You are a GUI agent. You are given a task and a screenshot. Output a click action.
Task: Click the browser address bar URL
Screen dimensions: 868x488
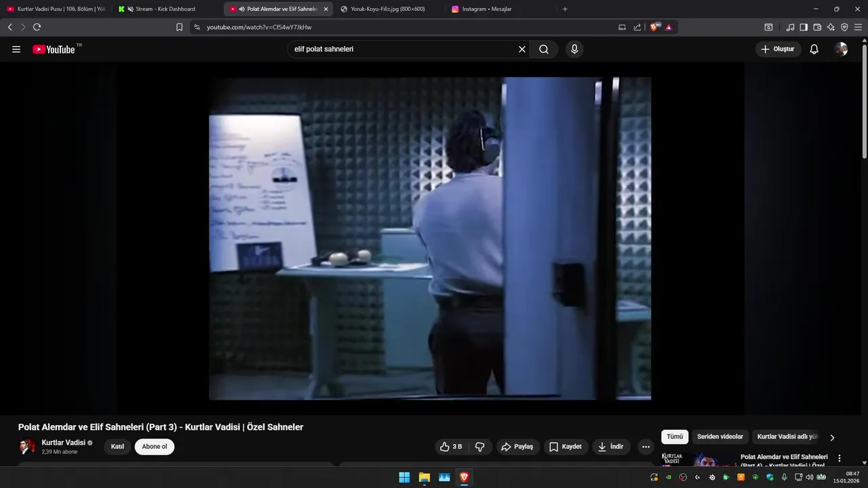pos(259,27)
